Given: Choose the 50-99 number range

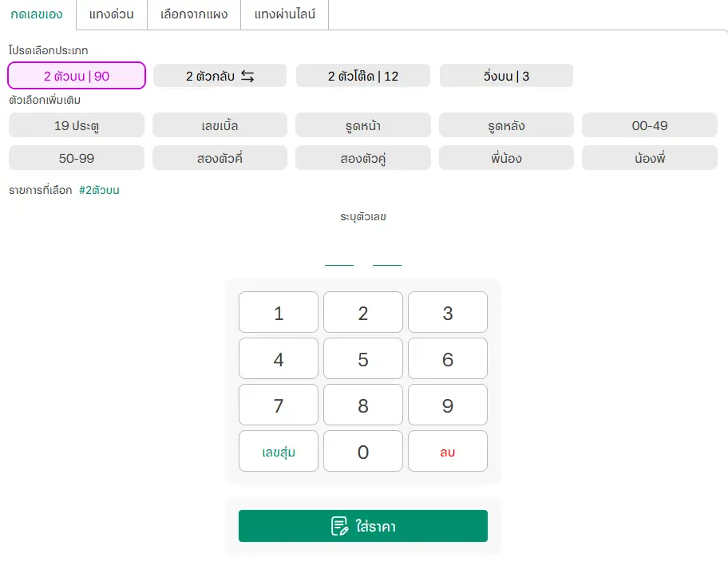Looking at the screenshot, I should pos(77,158).
